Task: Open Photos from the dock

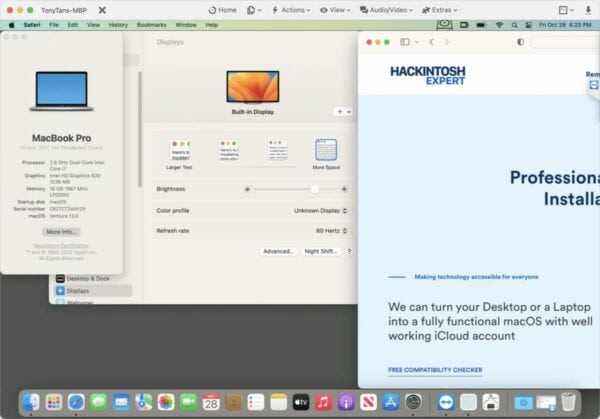Action: (x=166, y=402)
